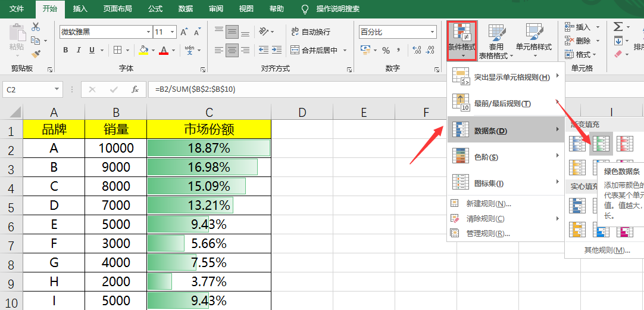Toggle left text alignment
The height and width of the screenshot is (310, 644).
(x=219, y=50)
